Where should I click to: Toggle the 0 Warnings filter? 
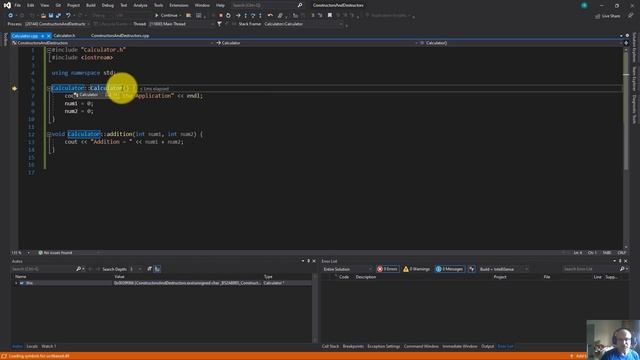coord(416,269)
